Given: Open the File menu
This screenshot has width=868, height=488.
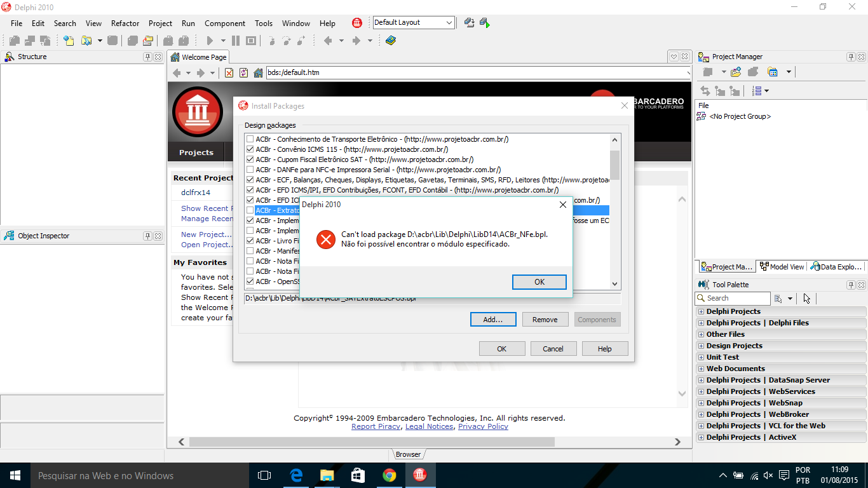Looking at the screenshot, I should pyautogui.click(x=17, y=24).
